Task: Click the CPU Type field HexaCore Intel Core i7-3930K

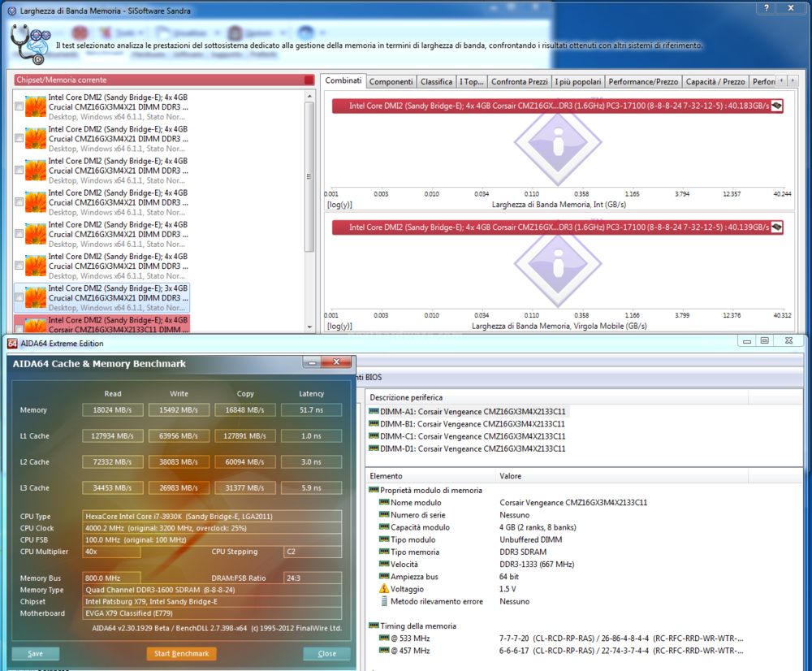Action: click(x=212, y=516)
